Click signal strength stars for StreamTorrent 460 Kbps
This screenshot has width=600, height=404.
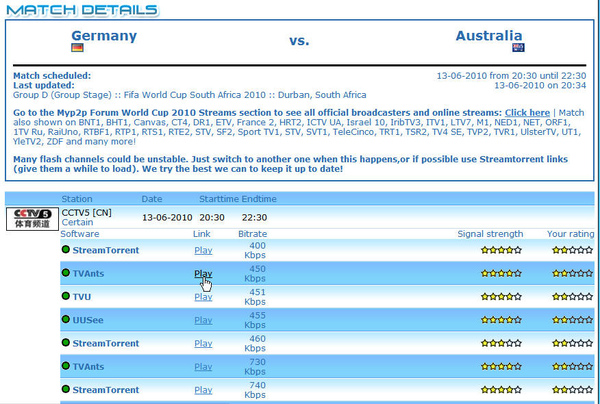(501, 343)
